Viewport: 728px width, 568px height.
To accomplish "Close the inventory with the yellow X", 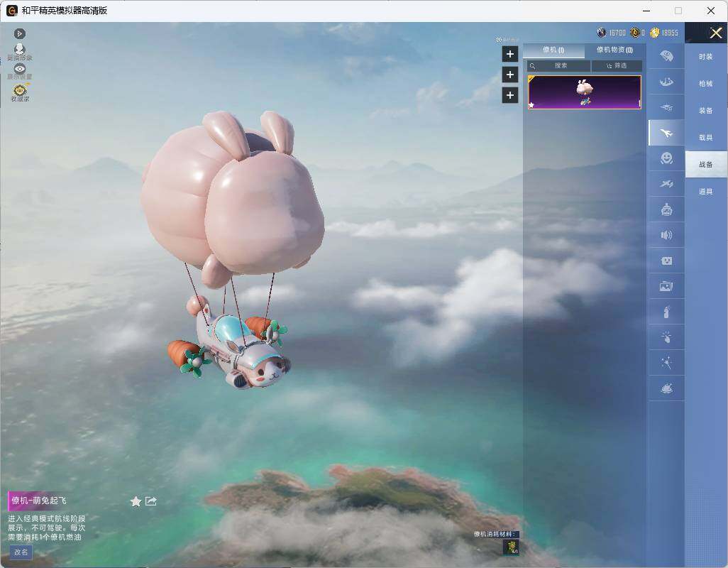I will 715,33.
